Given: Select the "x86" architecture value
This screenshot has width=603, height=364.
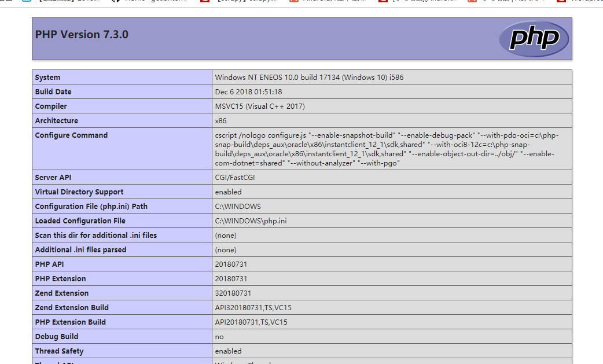Looking at the screenshot, I should (x=220, y=121).
